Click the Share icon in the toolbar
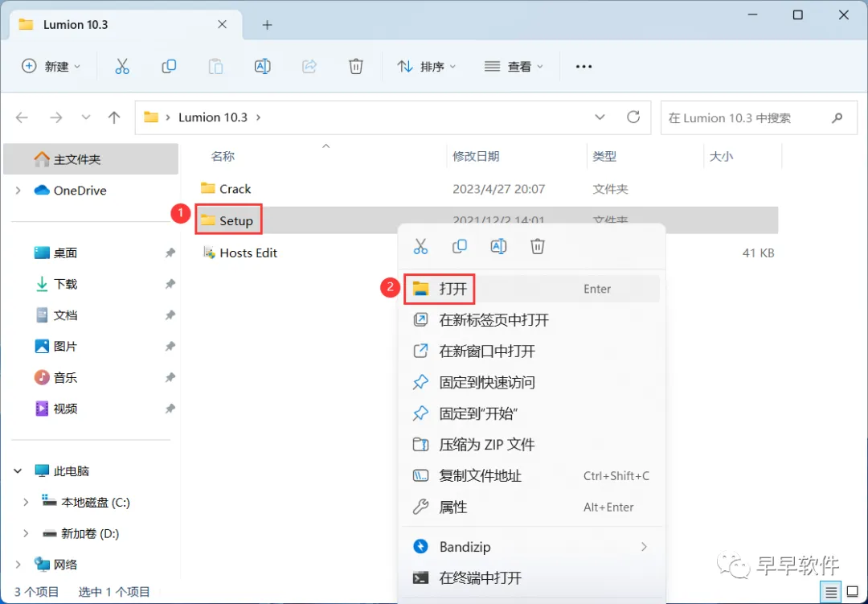Viewport: 868px width, 604px height. [309, 67]
